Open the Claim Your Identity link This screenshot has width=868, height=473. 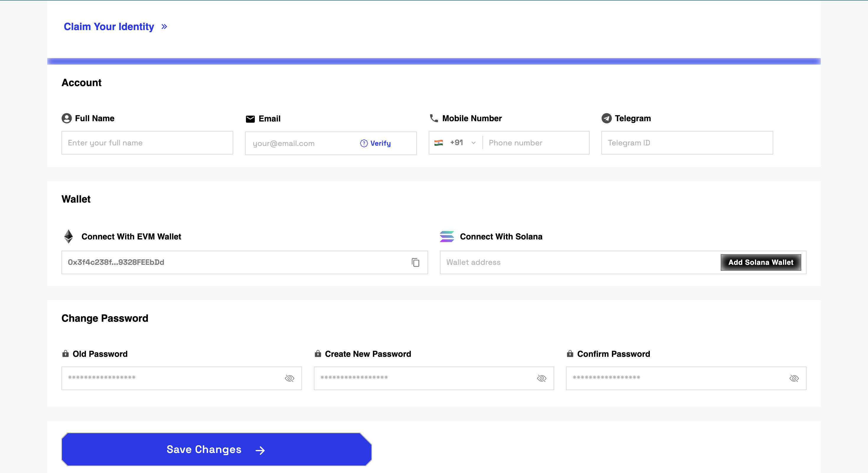tap(109, 27)
